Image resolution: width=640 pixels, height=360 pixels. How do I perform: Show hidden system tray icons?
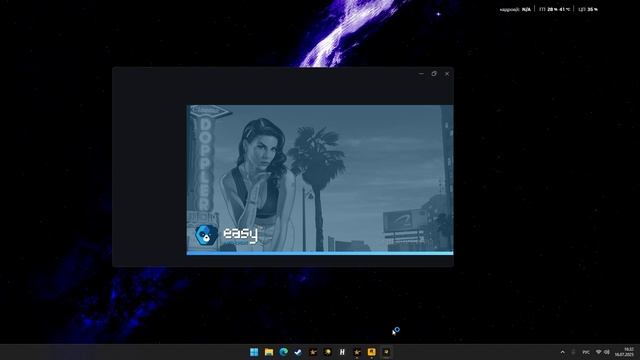562,352
